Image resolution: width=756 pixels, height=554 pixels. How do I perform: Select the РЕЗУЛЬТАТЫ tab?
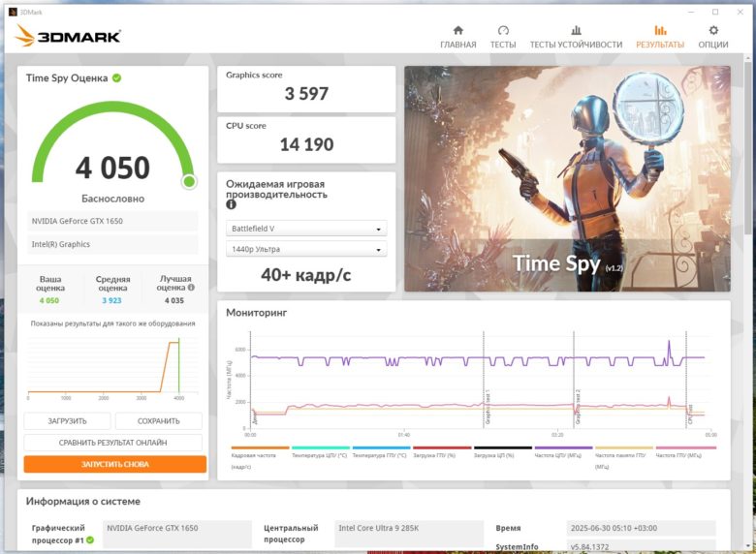tap(660, 37)
